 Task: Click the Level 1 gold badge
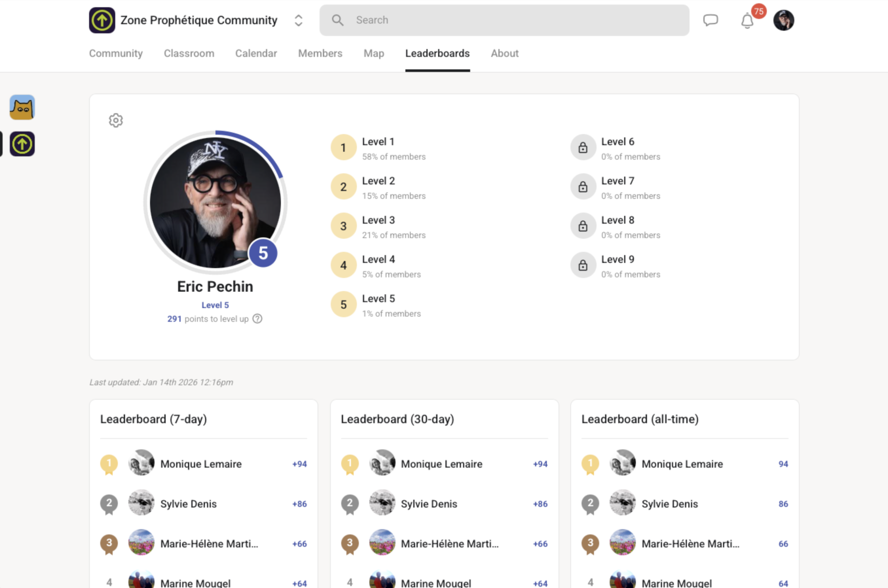click(343, 147)
